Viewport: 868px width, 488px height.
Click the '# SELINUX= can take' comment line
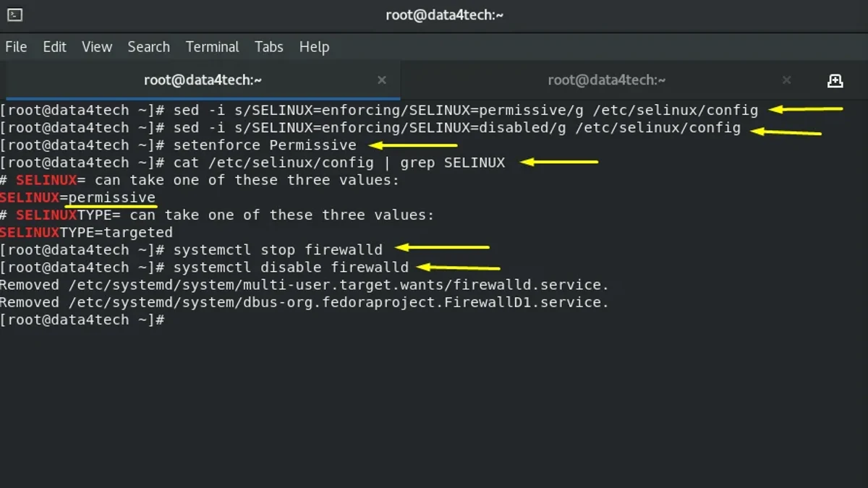click(x=200, y=180)
